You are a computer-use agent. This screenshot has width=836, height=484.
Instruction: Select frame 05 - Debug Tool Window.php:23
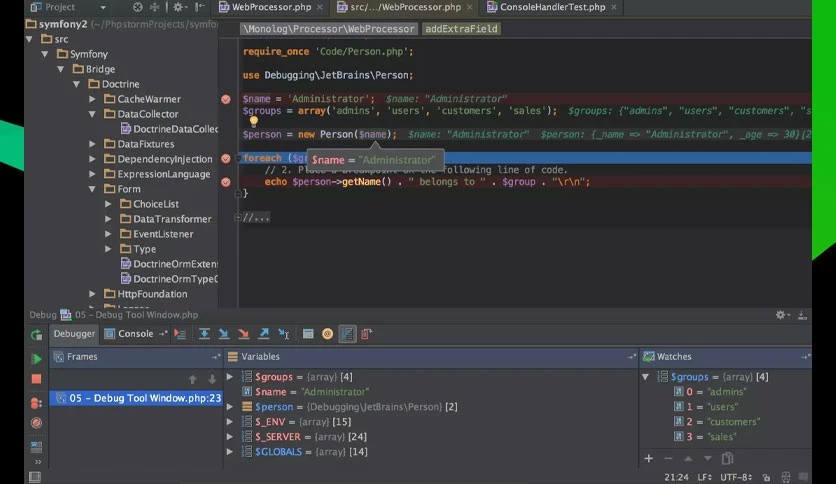[x=136, y=398]
